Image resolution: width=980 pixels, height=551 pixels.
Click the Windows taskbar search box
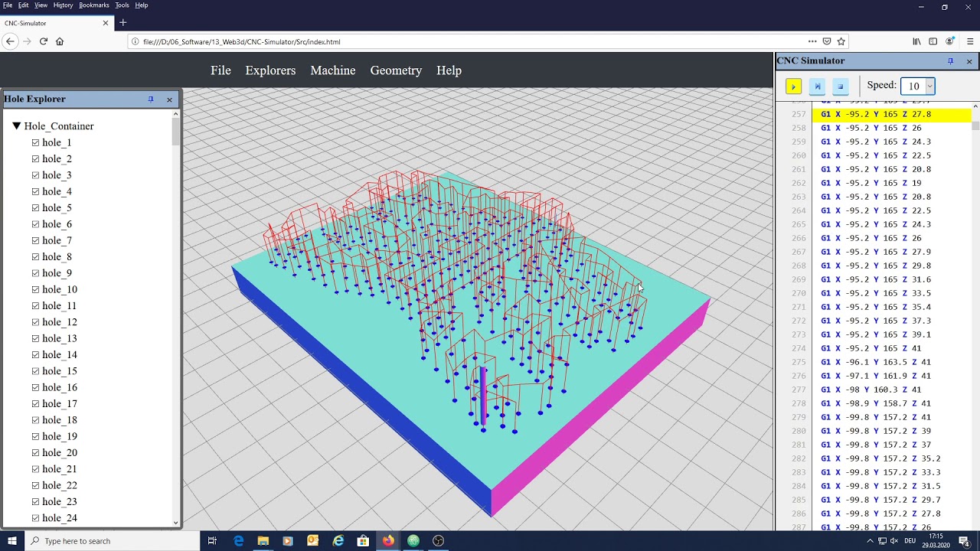coord(111,541)
